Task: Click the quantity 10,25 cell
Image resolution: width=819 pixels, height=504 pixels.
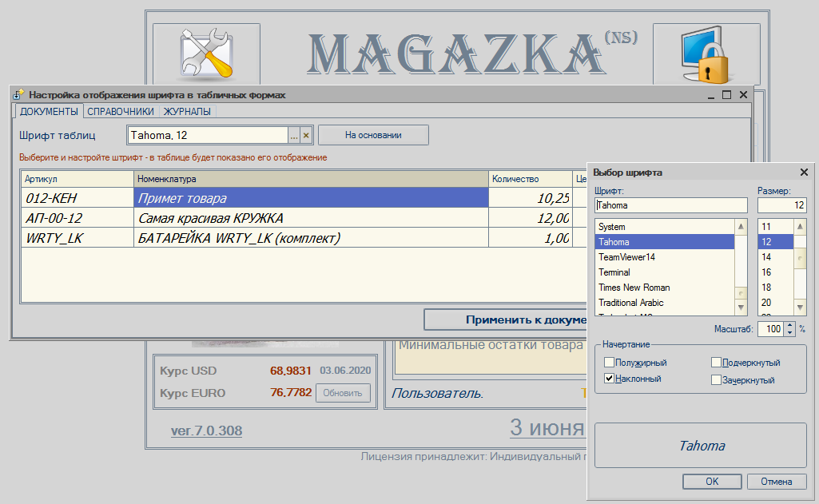Action: click(x=531, y=198)
